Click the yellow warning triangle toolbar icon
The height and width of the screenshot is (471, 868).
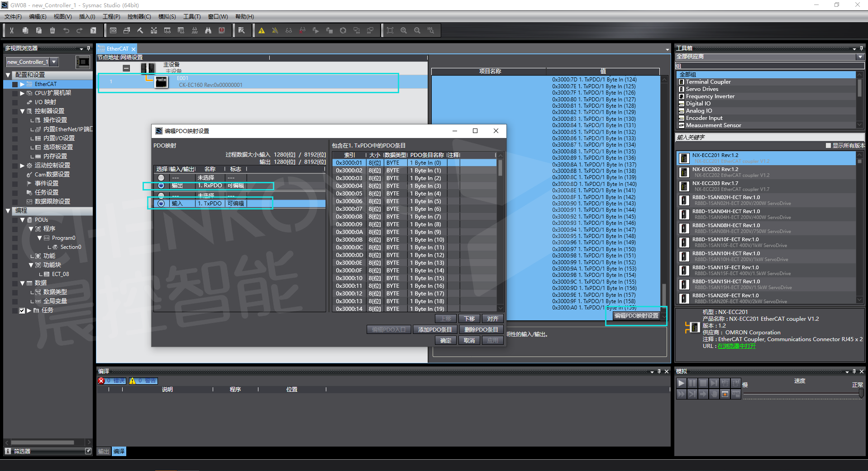coord(262,31)
